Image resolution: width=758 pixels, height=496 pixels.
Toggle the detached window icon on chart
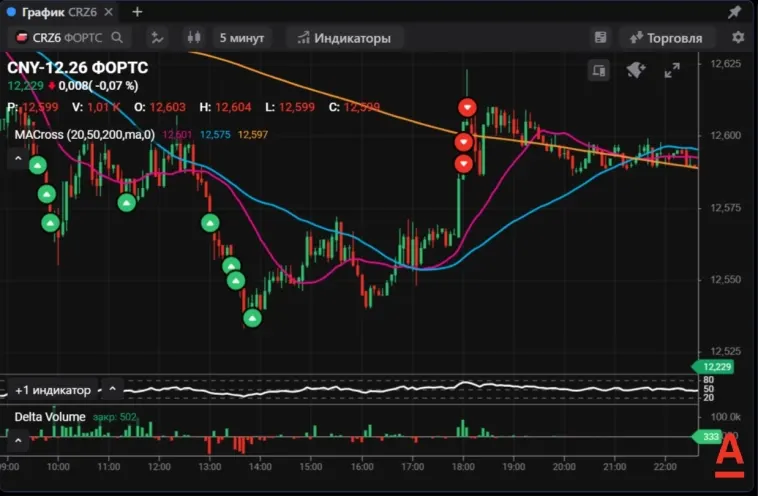point(598,71)
